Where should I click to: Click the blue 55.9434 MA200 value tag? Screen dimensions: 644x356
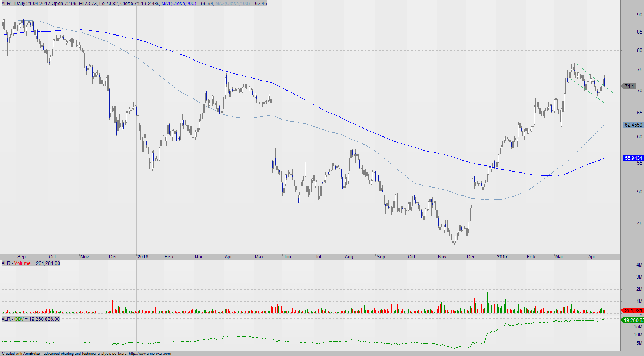pos(633,158)
